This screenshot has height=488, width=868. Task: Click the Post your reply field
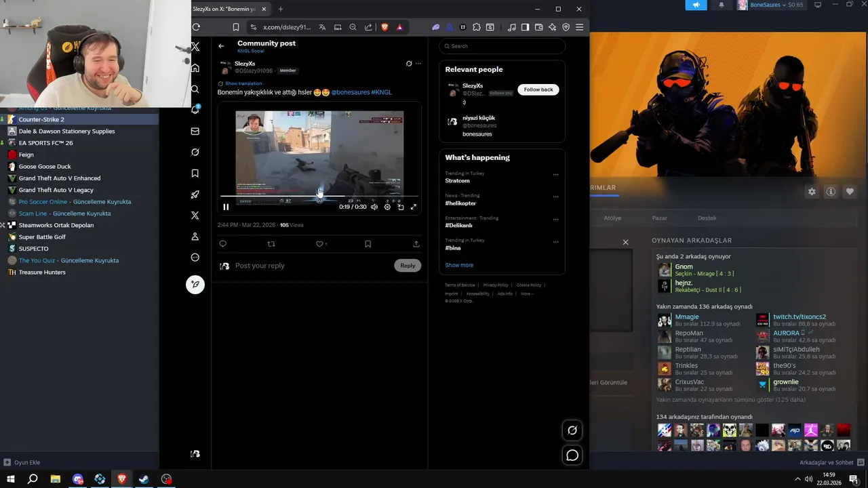(312, 266)
